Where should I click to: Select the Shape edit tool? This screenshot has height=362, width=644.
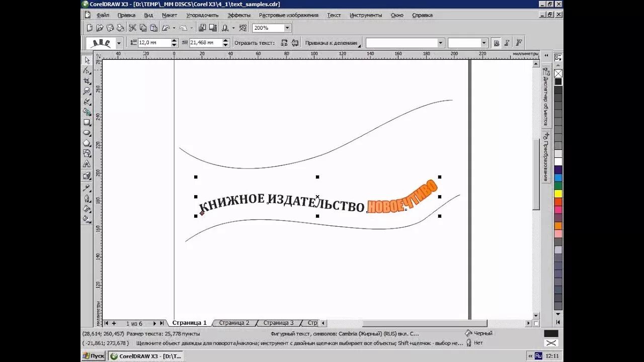tap(87, 71)
